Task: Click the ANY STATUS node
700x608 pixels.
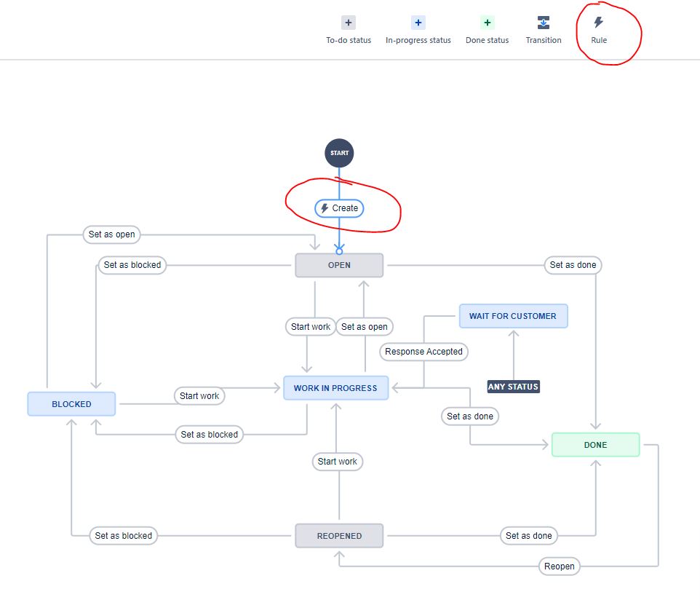Action: [513, 387]
